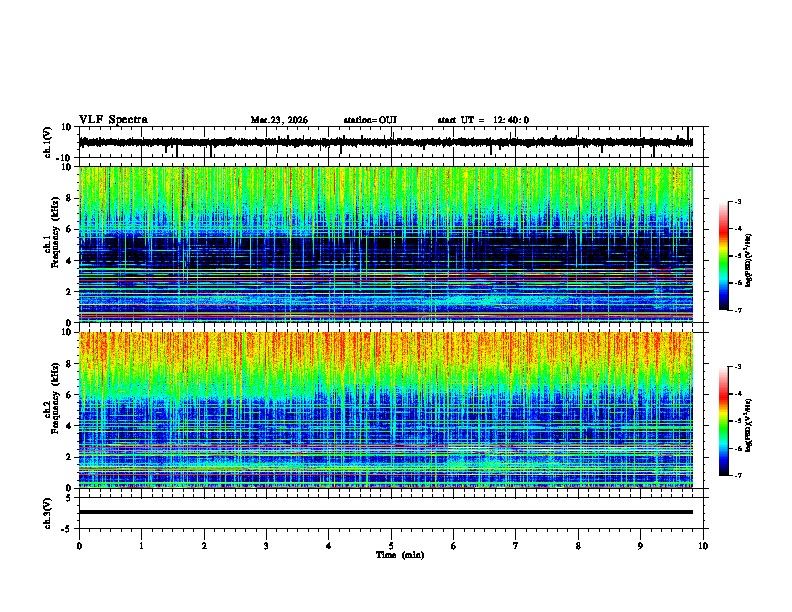This screenshot has height=612, width=792.
Task: Click time-axis tick label "4"
Action: [329, 546]
